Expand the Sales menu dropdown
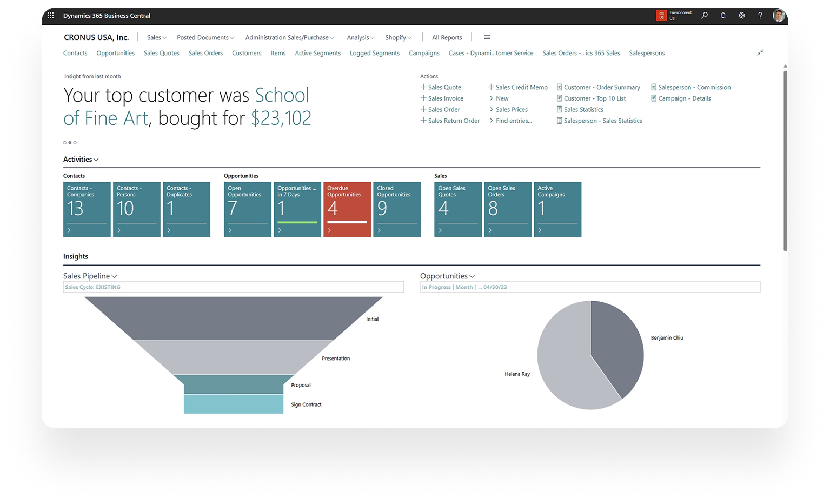 point(157,38)
